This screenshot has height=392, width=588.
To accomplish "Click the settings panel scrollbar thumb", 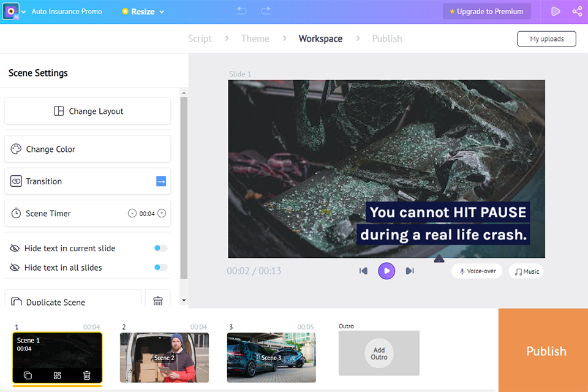I will coord(184,187).
